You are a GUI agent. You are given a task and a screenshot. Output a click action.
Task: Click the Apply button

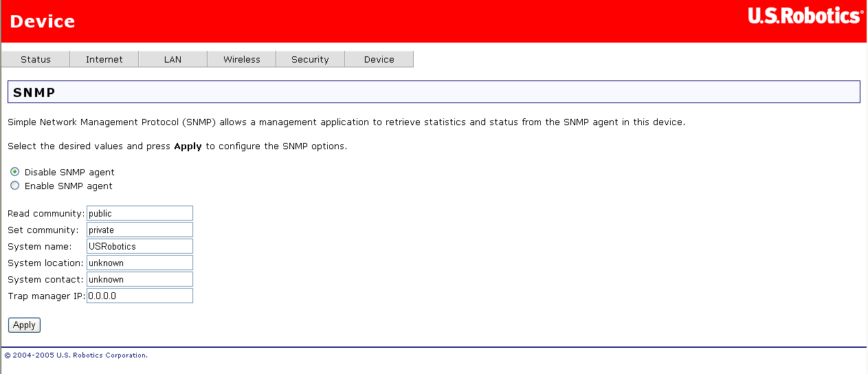[x=25, y=325]
